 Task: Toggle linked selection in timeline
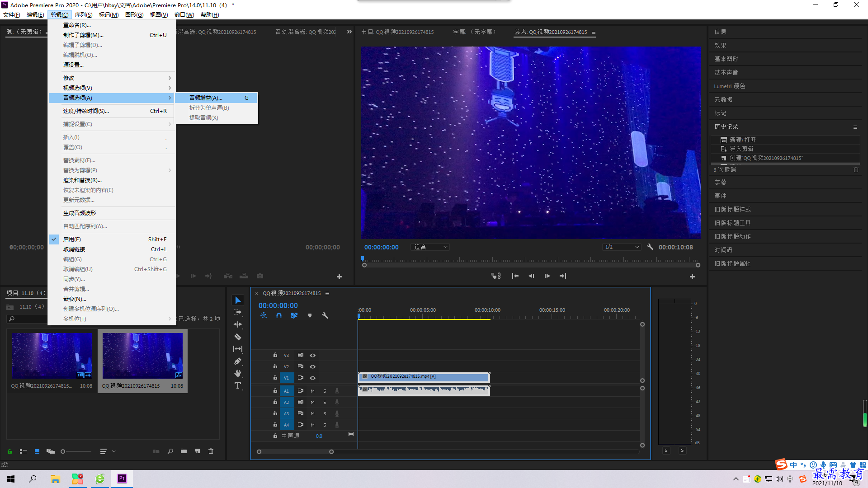tap(294, 315)
